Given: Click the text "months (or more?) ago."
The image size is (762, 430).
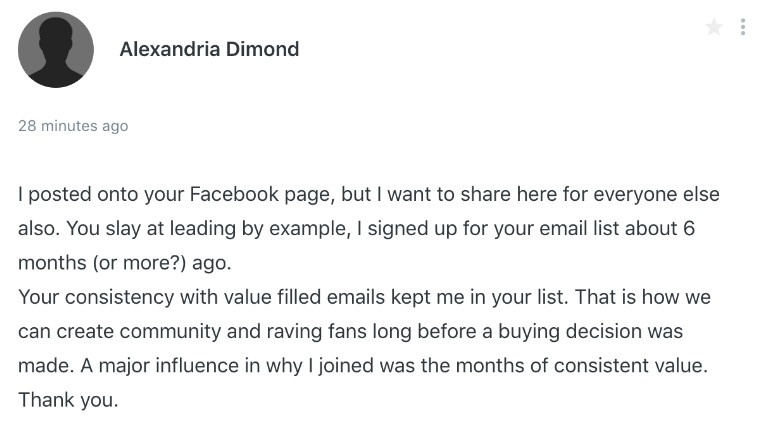Looking at the screenshot, I should 125,263.
